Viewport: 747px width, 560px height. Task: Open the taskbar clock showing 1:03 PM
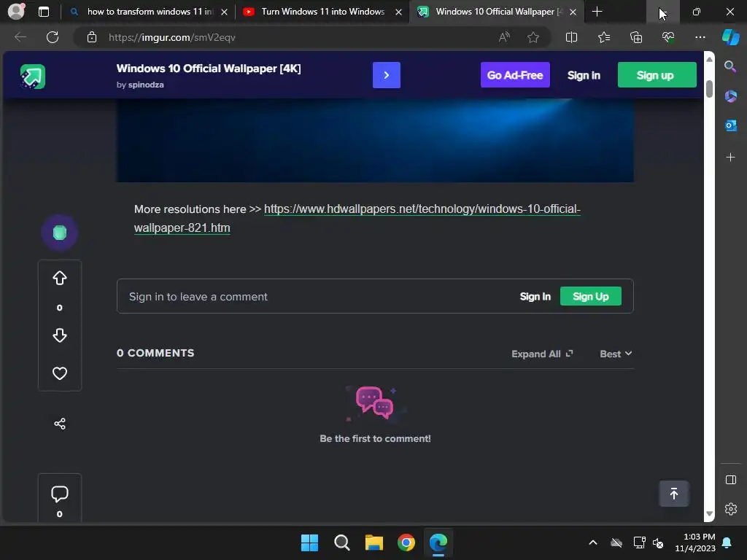point(695,542)
